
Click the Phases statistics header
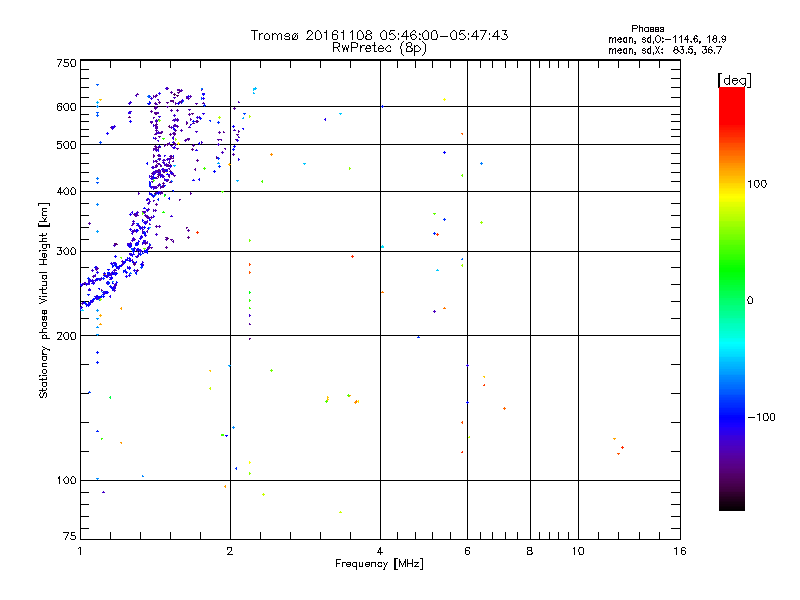(647, 29)
